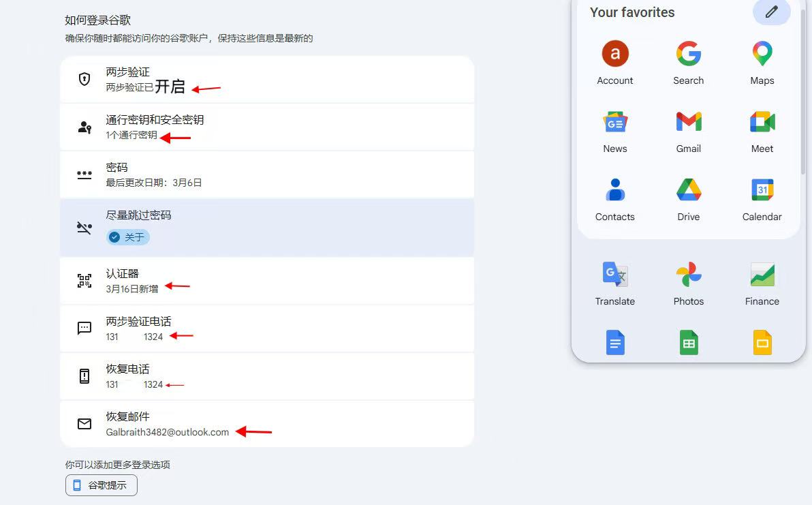Click the blue 关于 chip toggle
Image resolution: width=812 pixels, height=505 pixels.
pos(128,237)
